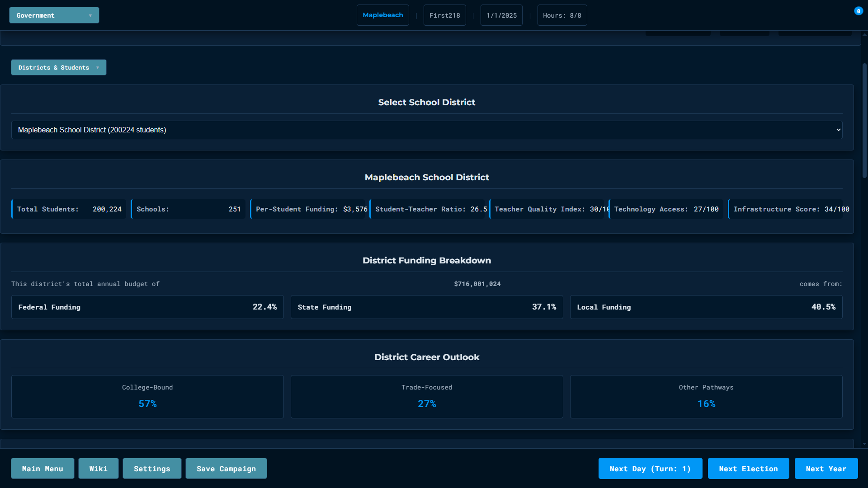Click the blue notification badge icon
868x488 pixels.
pos(858,11)
